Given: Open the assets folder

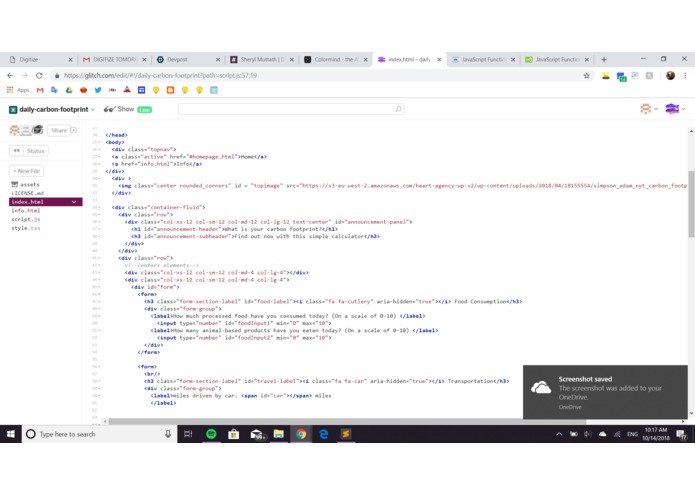Looking at the screenshot, I should [x=26, y=184].
